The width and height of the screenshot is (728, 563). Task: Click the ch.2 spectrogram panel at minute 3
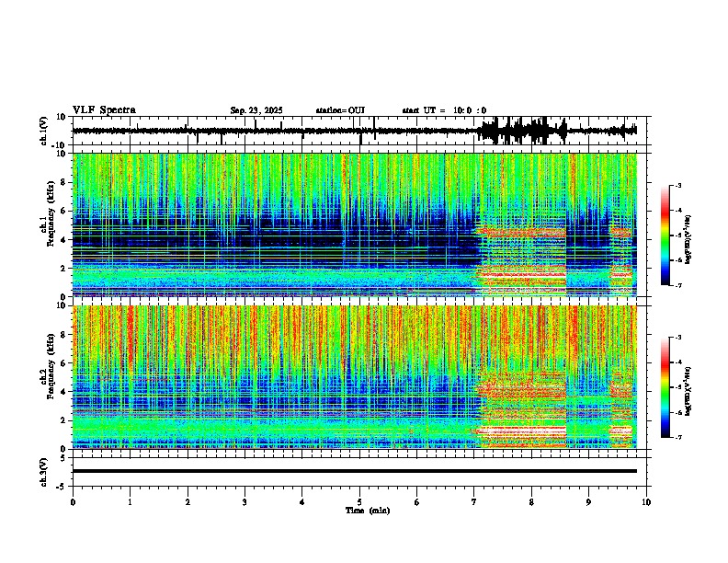coord(245,377)
